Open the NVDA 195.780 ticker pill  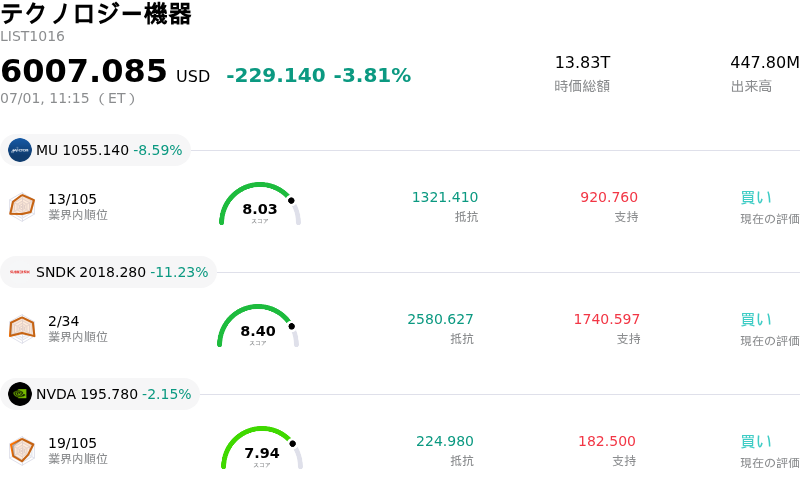coord(100,394)
